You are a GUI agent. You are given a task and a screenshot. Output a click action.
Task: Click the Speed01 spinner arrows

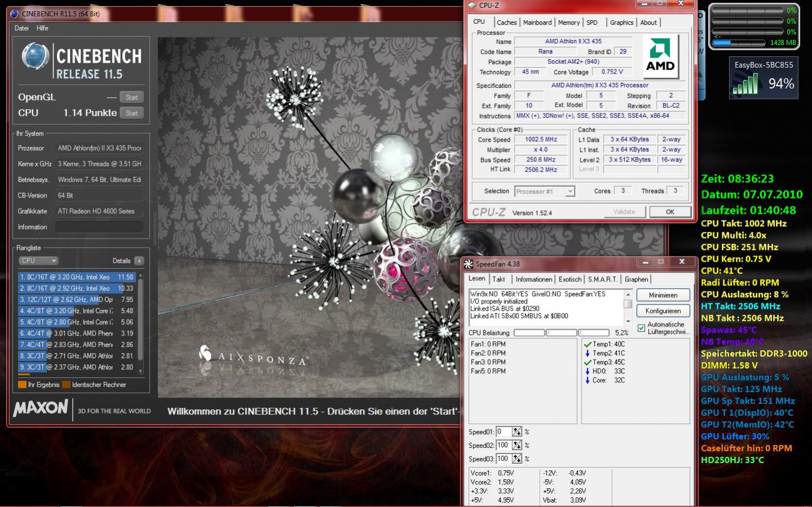(517, 431)
